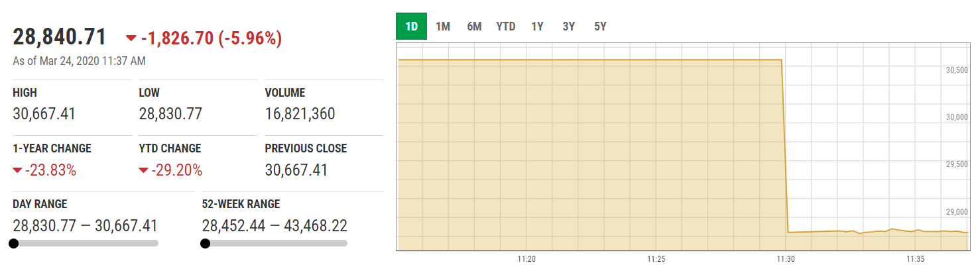Click the Day Range slider track
Image resolution: width=980 pixels, height=273 pixels.
tap(86, 243)
